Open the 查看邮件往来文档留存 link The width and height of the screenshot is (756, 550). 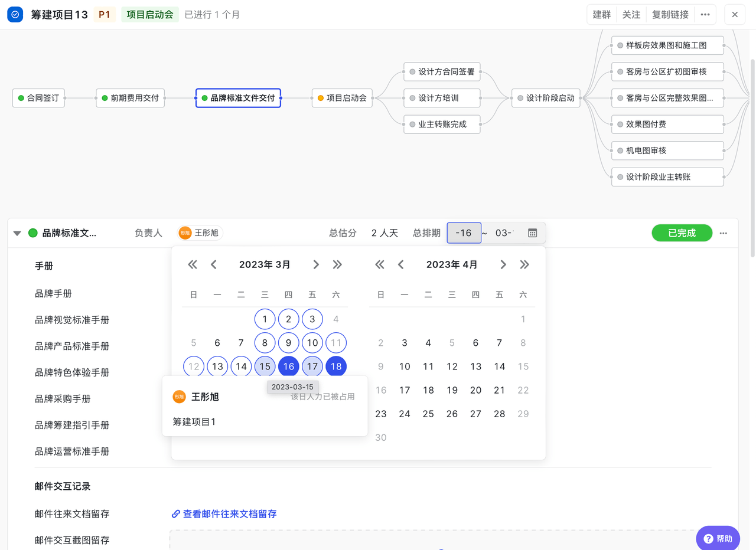(230, 514)
